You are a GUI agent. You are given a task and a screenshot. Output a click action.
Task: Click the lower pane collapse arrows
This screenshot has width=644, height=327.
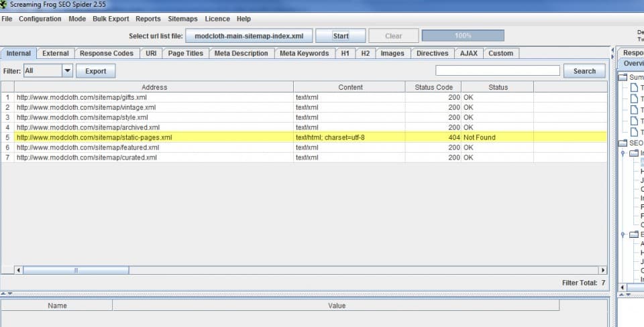pos(7,293)
